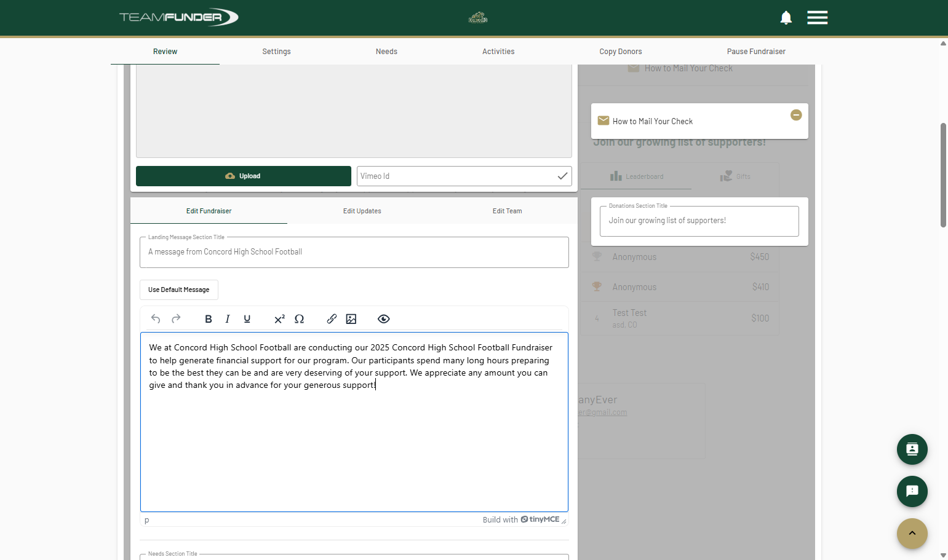Click Use Default Message button
This screenshot has width=948, height=560.
coord(179,290)
